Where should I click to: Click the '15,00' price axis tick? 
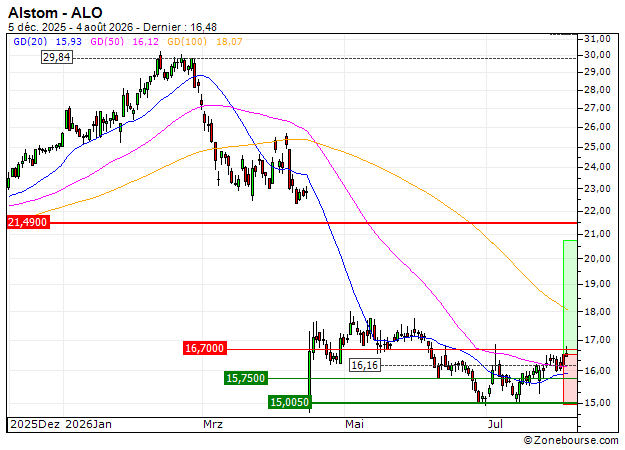[597, 403]
